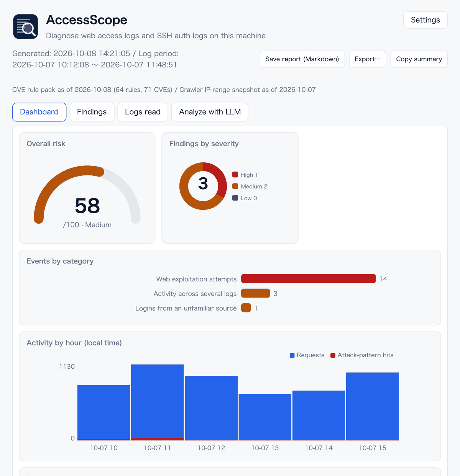This screenshot has height=476, width=460.
Task: Click the Activity across several logs bar
Action: tap(255, 293)
